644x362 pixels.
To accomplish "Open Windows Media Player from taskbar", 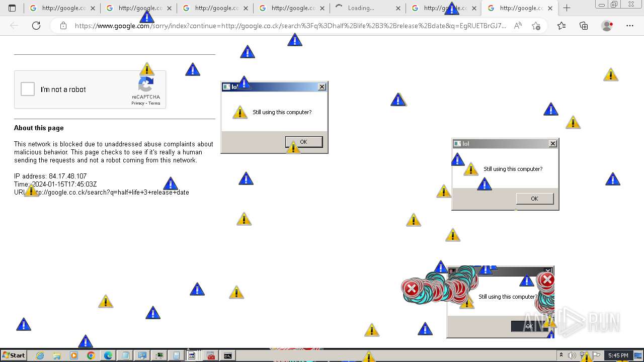I will click(74, 355).
